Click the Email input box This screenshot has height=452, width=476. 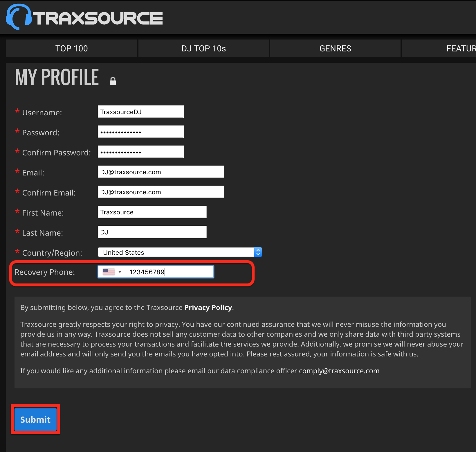[x=161, y=172]
